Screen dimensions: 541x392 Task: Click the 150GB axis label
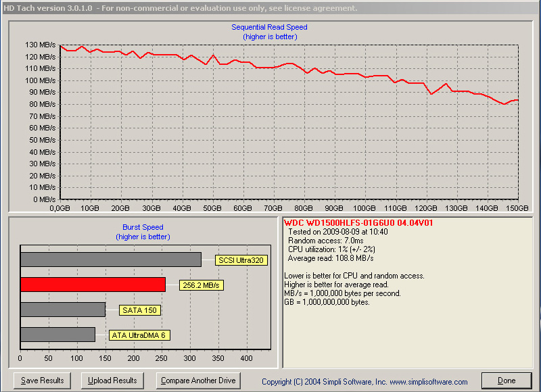coord(517,208)
